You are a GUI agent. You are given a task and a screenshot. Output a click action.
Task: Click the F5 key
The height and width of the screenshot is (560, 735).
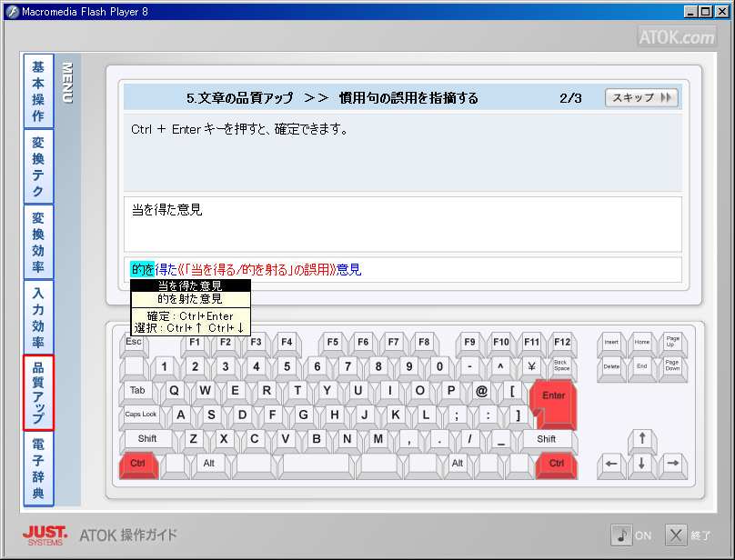tap(333, 344)
